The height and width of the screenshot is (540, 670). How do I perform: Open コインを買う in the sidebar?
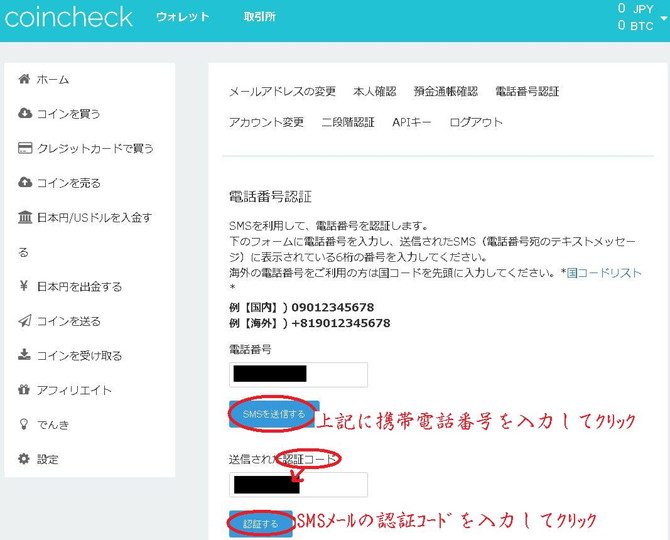tap(68, 114)
